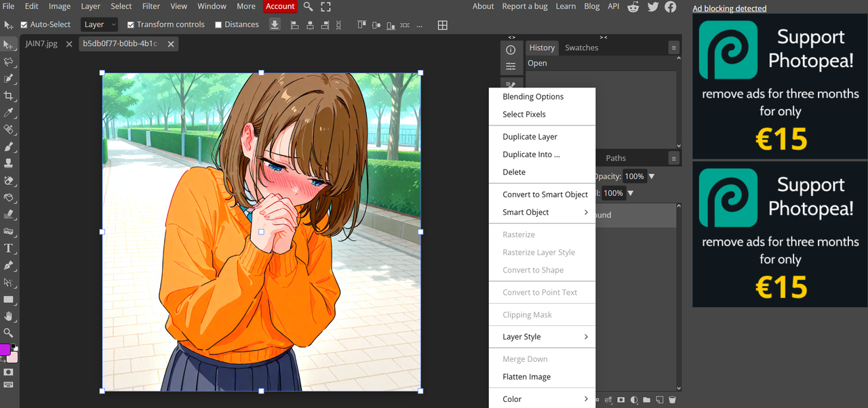This screenshot has width=868, height=408.
Task: Click the red Account button
Action: (280, 6)
